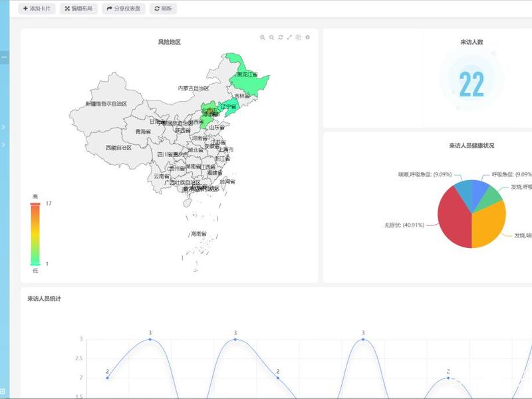Click 海南省 label on the map
Screen dimensions: 532x399
(198, 234)
